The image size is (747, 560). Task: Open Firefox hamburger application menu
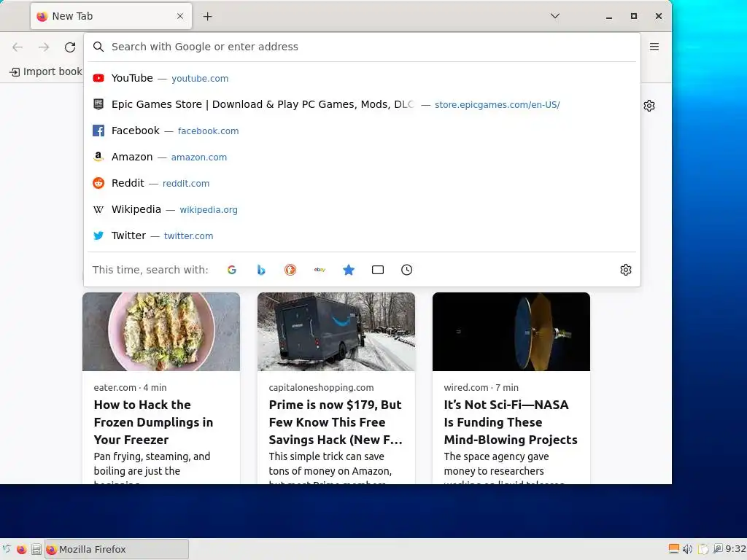[654, 47]
